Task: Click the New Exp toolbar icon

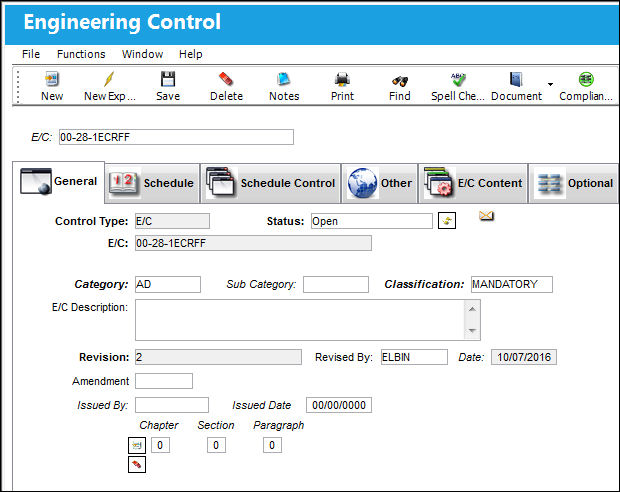Action: point(109,79)
